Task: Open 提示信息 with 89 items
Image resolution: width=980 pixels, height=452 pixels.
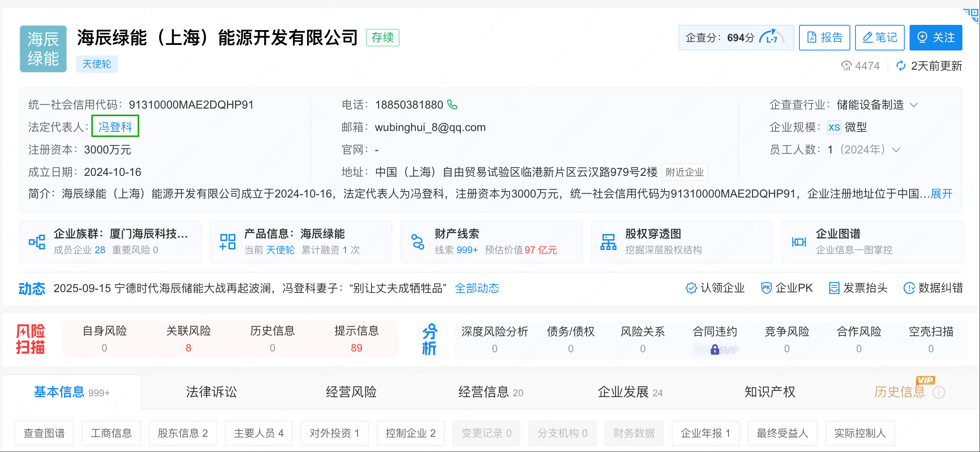Action: click(357, 339)
